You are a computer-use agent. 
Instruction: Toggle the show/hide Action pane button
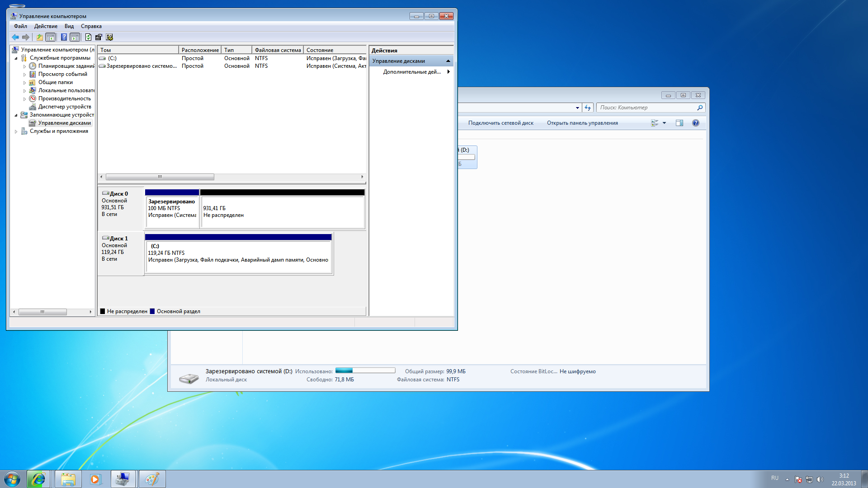coord(75,37)
